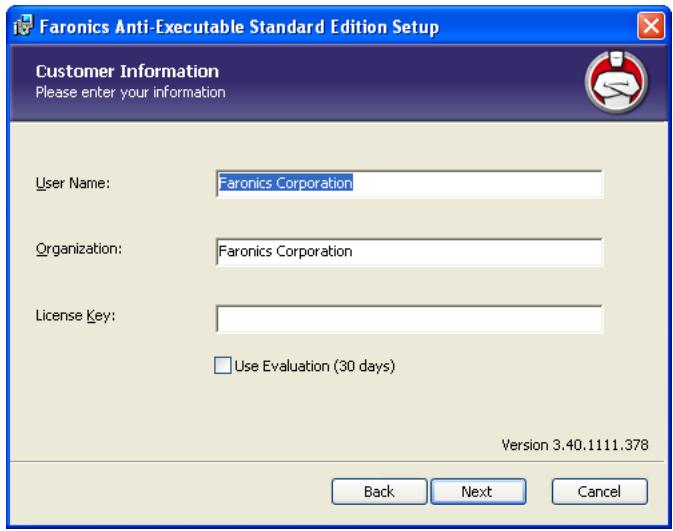Focus the User Name field

[x=410, y=184]
